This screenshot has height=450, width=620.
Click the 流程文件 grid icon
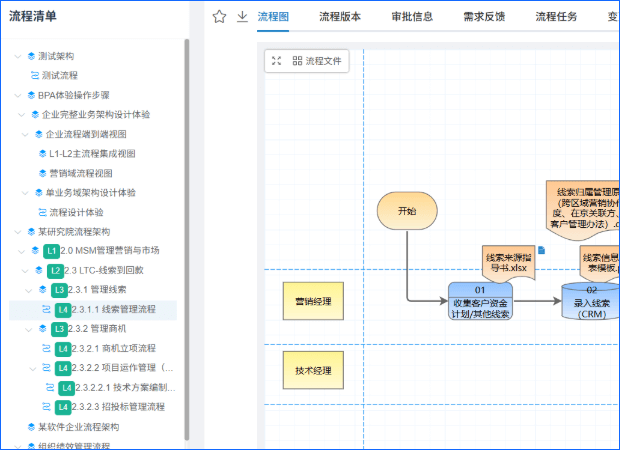(297, 61)
